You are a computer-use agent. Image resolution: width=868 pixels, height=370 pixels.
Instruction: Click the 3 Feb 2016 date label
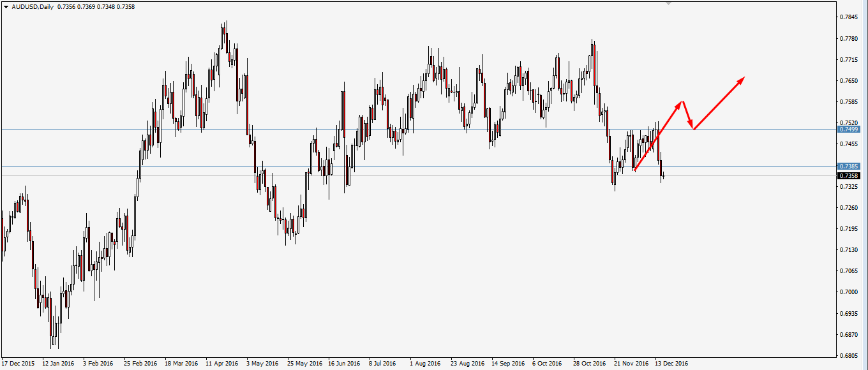(100, 364)
